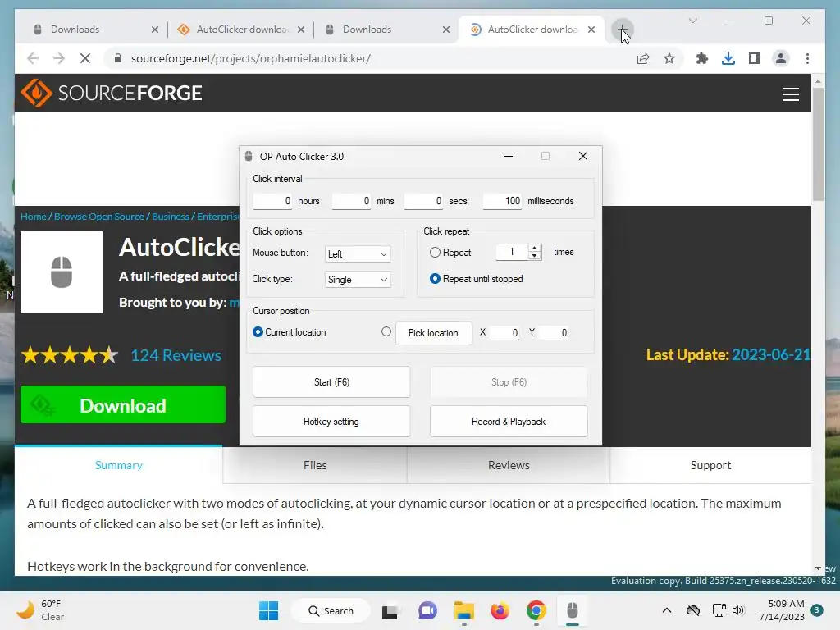Share this page icon

pos(643,58)
